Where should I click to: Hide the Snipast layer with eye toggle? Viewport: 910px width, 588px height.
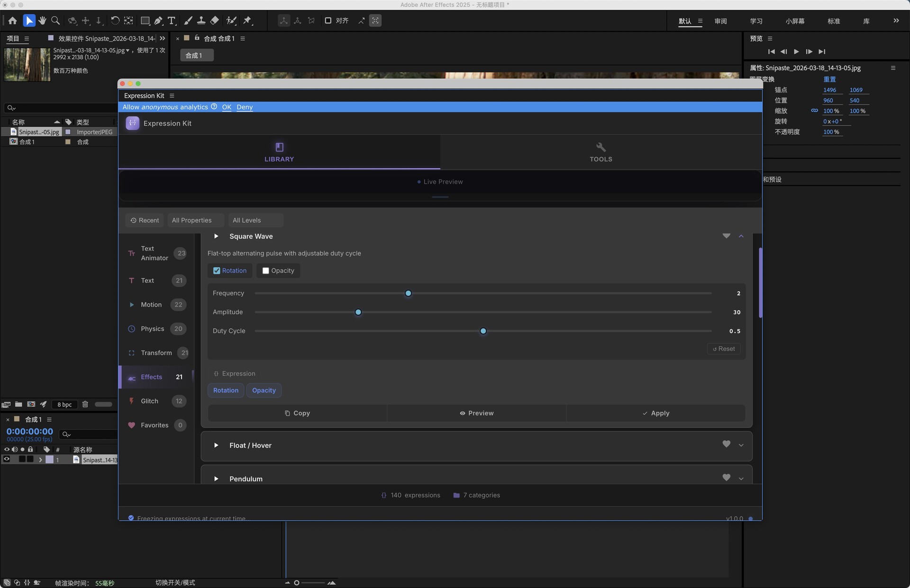tap(7, 459)
